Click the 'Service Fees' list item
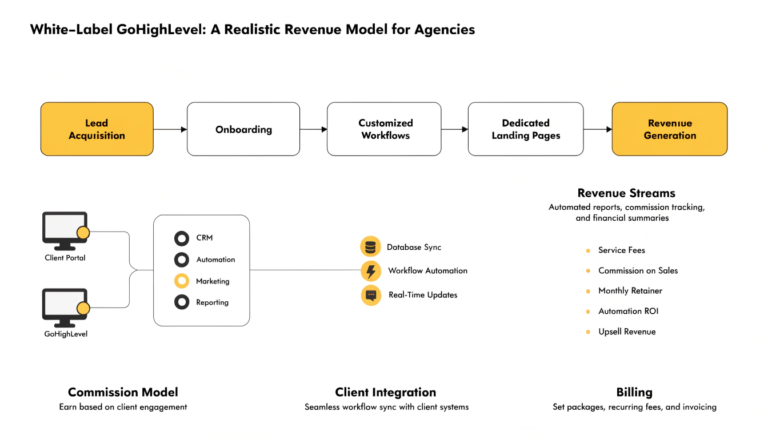This screenshot has width=768, height=439. click(622, 250)
